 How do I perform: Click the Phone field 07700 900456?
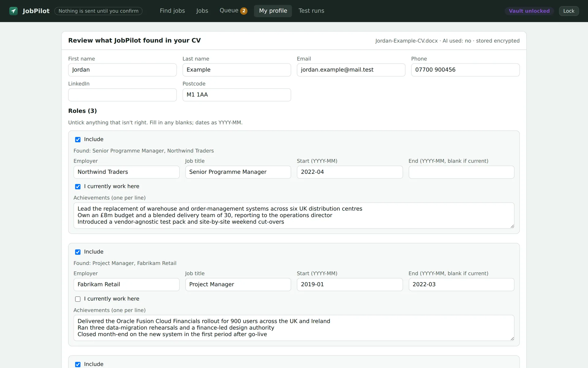[x=465, y=70]
